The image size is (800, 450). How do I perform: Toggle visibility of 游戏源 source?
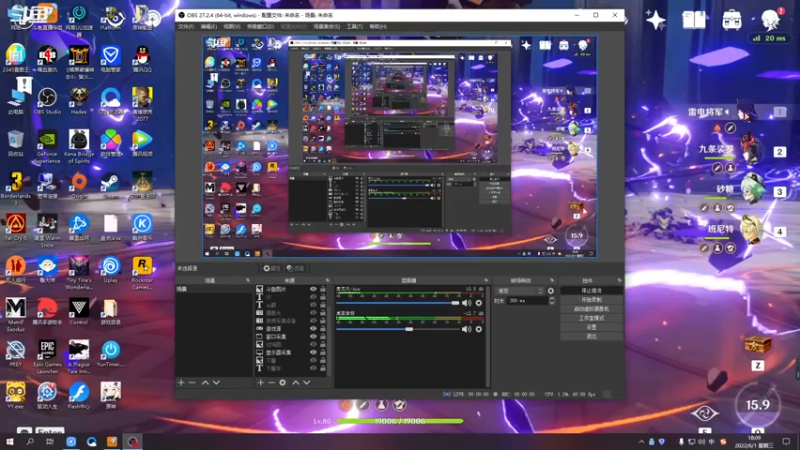[313, 329]
